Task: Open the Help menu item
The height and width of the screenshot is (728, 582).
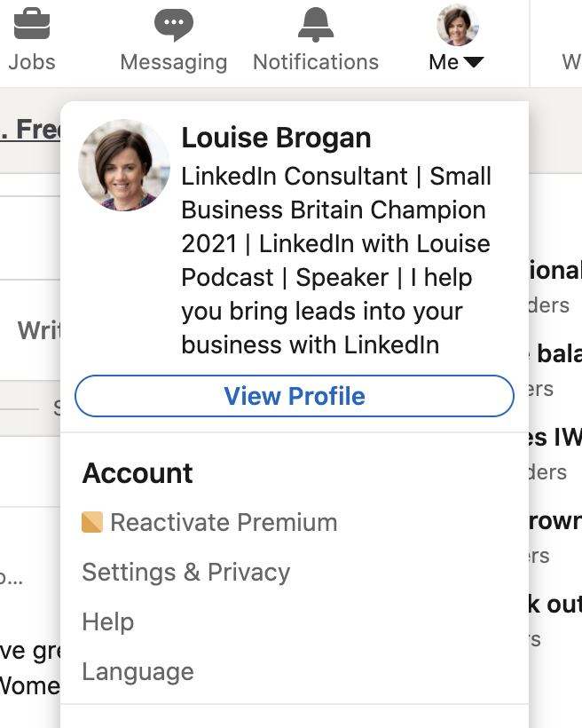Action: pyautogui.click(x=108, y=621)
